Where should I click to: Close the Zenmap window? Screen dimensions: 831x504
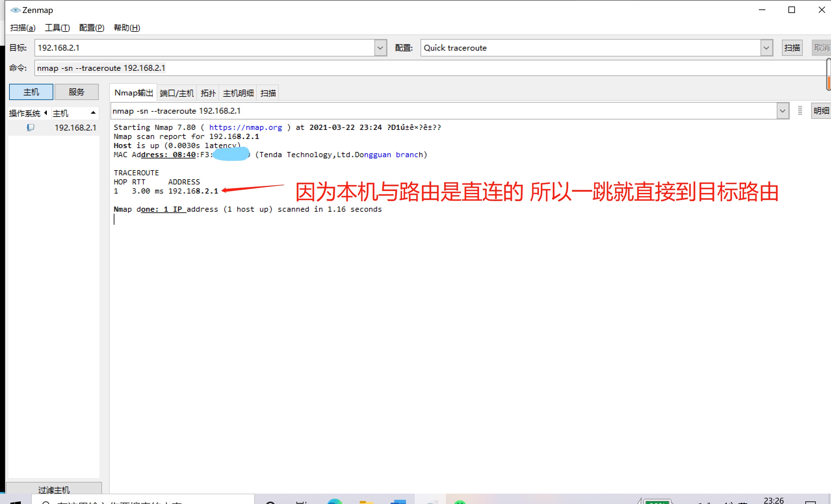pos(822,10)
